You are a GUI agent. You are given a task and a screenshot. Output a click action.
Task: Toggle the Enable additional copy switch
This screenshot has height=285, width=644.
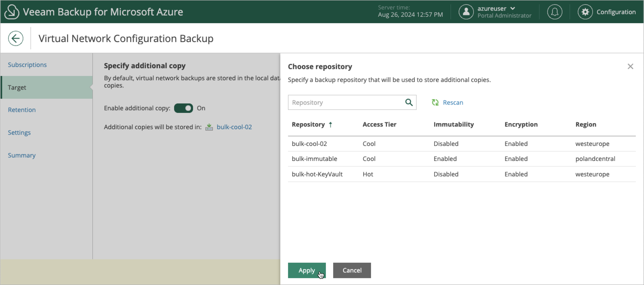(x=183, y=108)
